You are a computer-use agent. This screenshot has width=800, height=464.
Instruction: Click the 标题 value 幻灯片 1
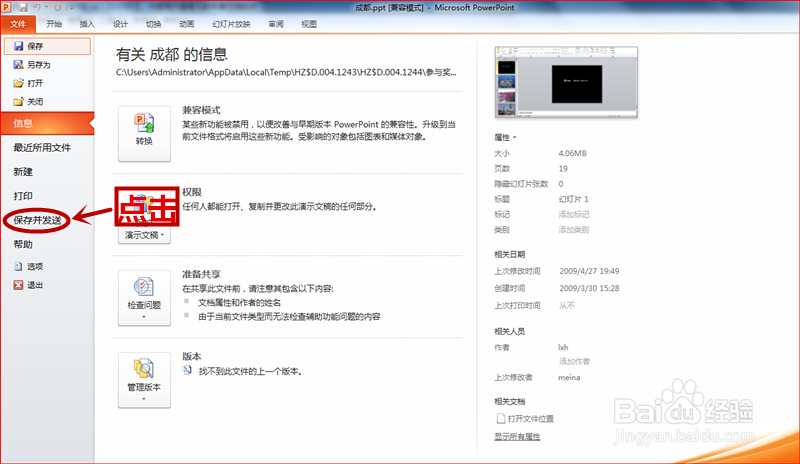point(573,199)
